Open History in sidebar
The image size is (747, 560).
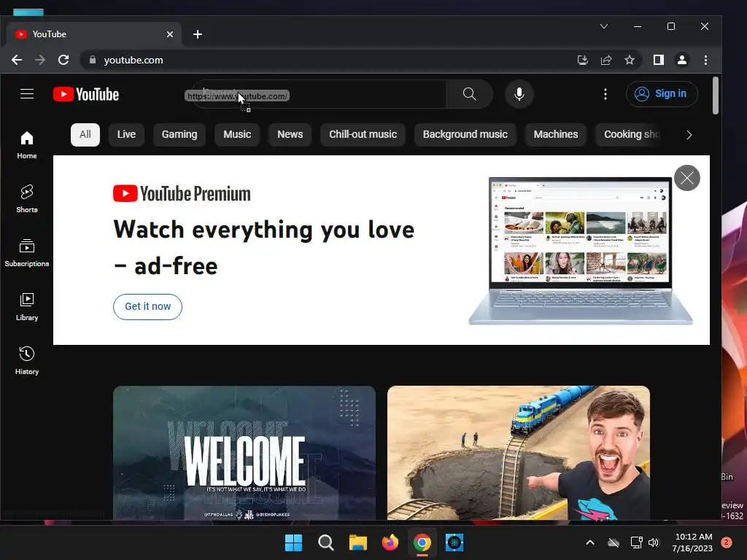click(27, 361)
